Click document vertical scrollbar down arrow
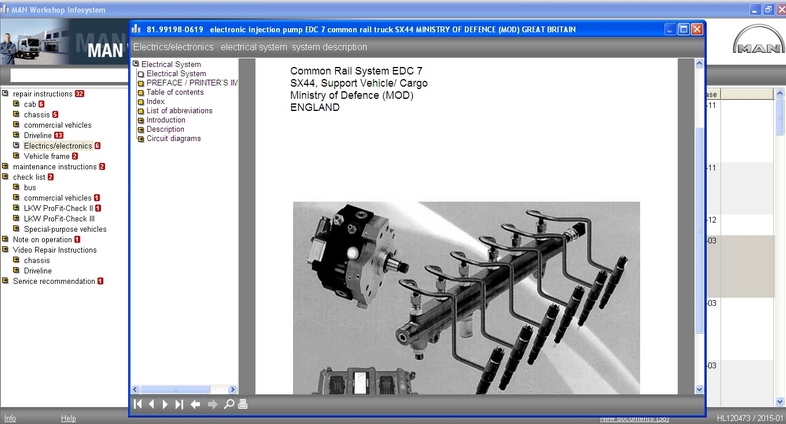Image resolution: width=786 pixels, height=424 pixels. (x=699, y=389)
